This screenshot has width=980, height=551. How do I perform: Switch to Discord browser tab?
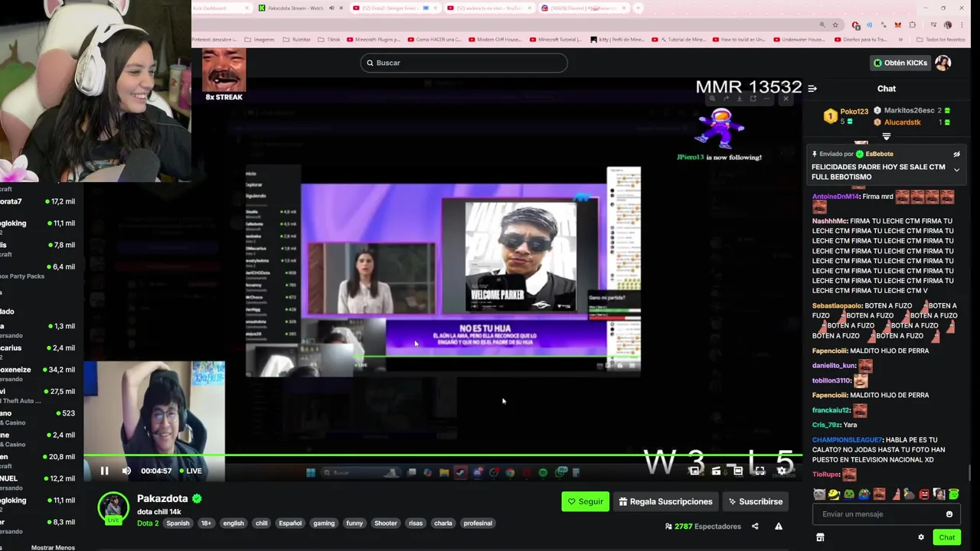tap(583, 8)
